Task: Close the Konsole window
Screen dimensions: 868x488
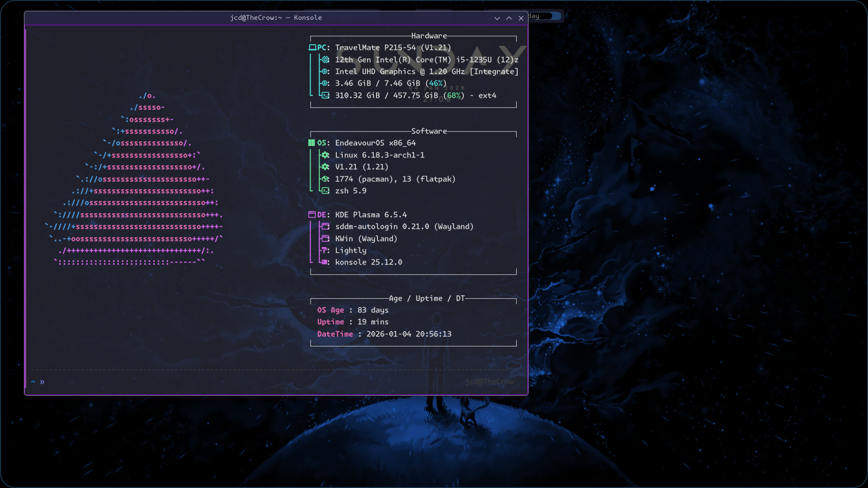Action: 521,18
